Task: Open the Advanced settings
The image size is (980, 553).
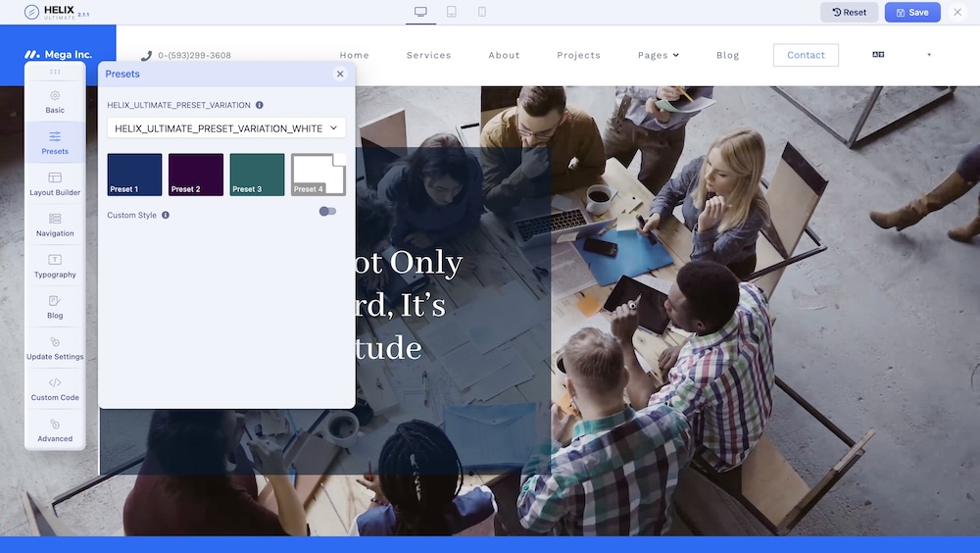Action: [55, 429]
